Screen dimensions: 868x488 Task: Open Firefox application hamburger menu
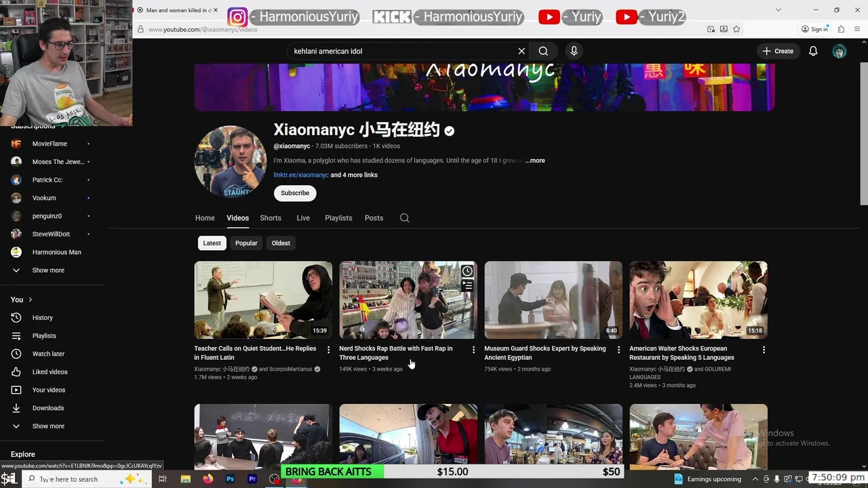pos(858,29)
